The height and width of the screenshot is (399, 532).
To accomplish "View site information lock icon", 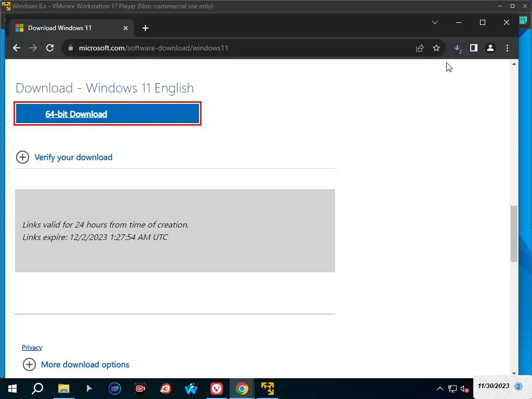I will pos(71,48).
